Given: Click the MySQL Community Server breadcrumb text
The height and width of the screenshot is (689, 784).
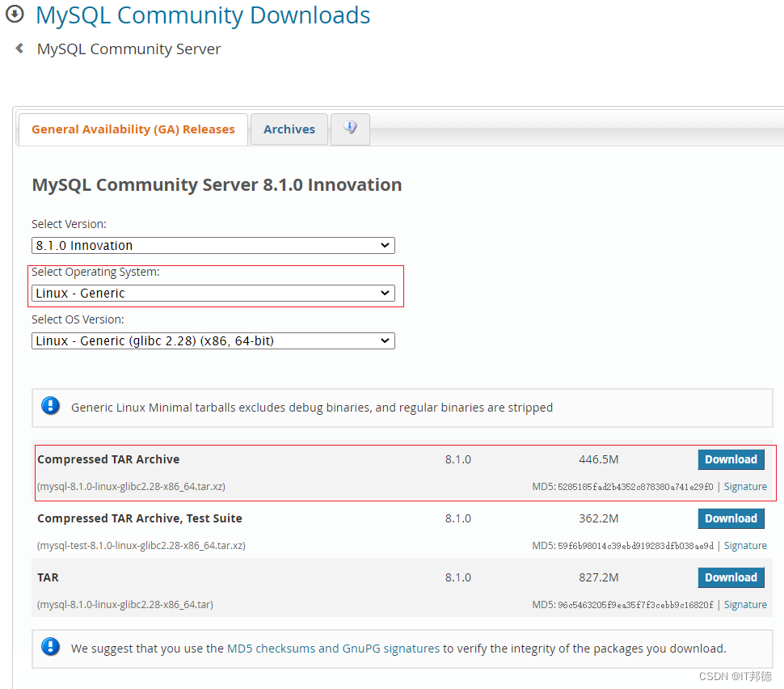Looking at the screenshot, I should 129,49.
